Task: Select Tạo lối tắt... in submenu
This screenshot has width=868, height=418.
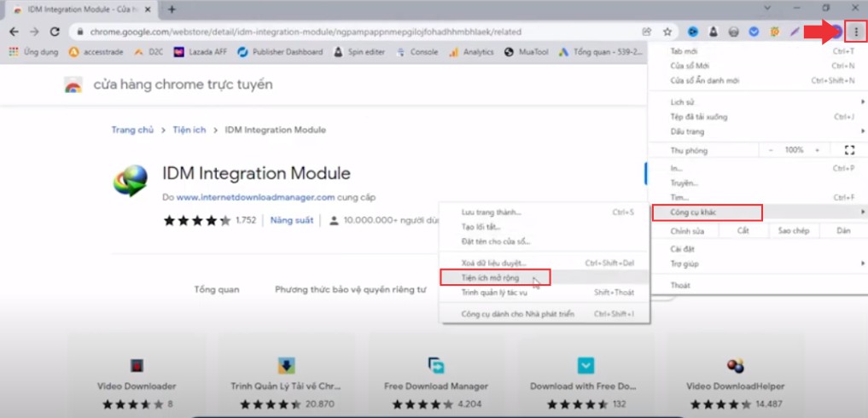Action: coord(545,227)
